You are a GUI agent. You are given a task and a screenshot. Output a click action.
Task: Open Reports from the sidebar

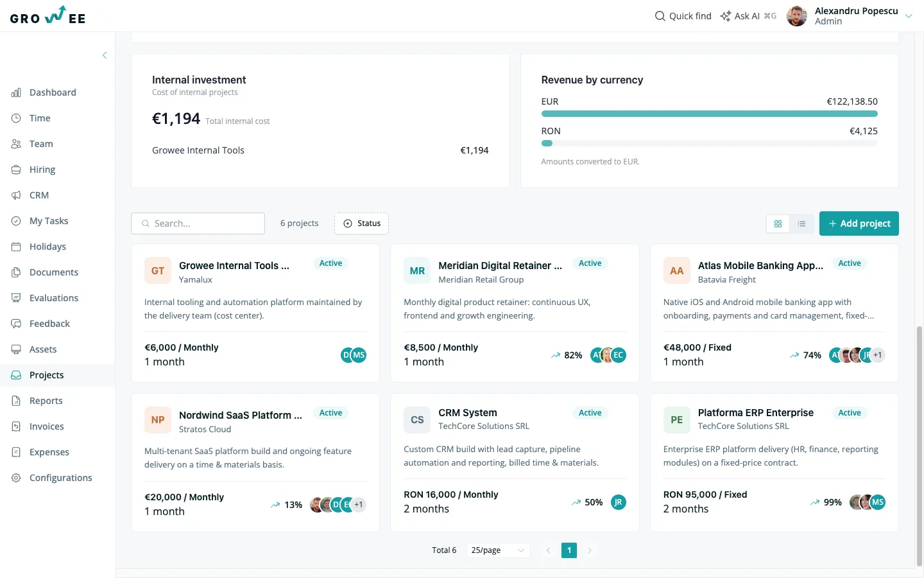57,401
